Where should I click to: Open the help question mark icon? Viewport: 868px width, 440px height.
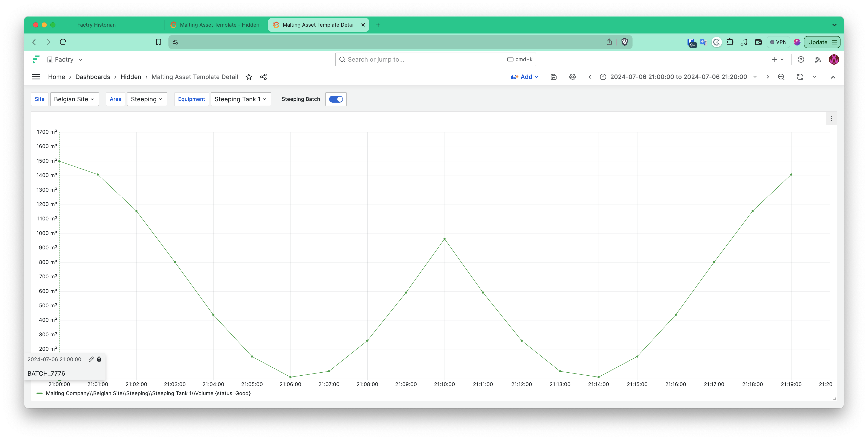coord(801,60)
